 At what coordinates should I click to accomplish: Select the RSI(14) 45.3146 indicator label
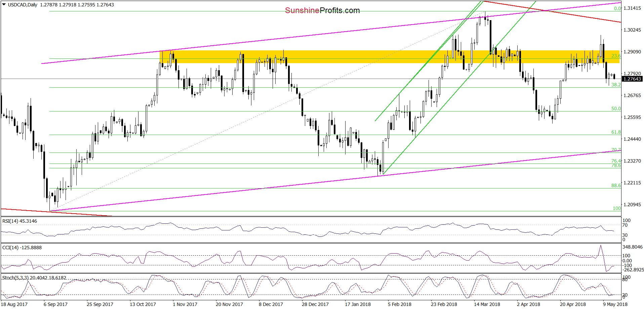tap(19, 221)
